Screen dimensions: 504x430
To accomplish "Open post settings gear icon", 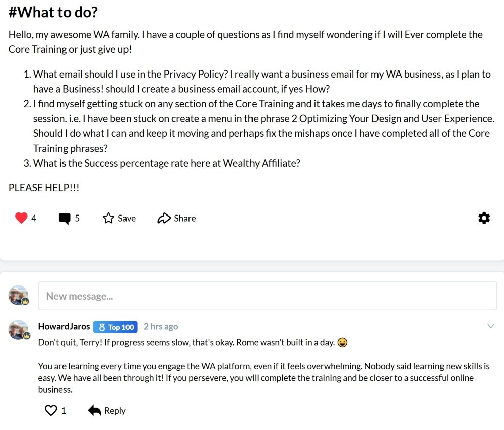I will click(x=484, y=218).
